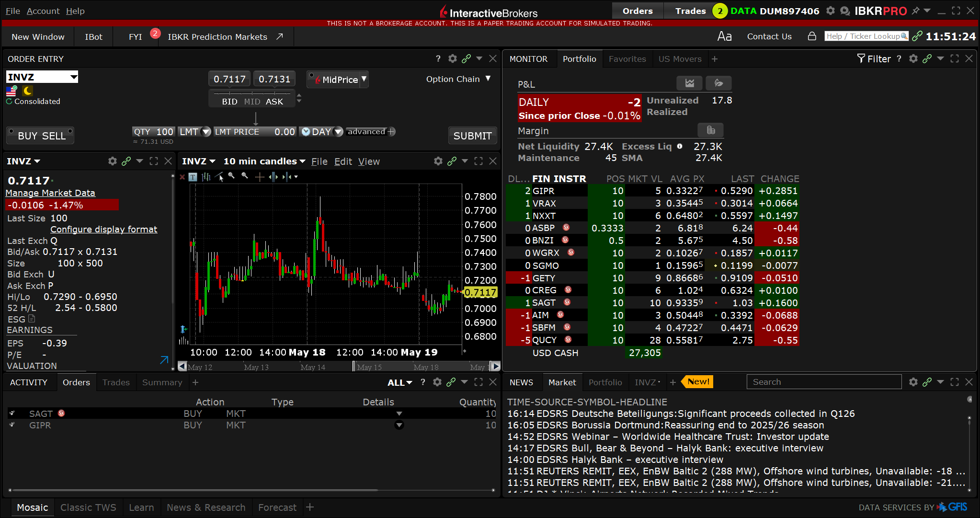The width and height of the screenshot is (980, 518).
Task: Open the Trades tab in Activity panel
Action: [x=116, y=382]
